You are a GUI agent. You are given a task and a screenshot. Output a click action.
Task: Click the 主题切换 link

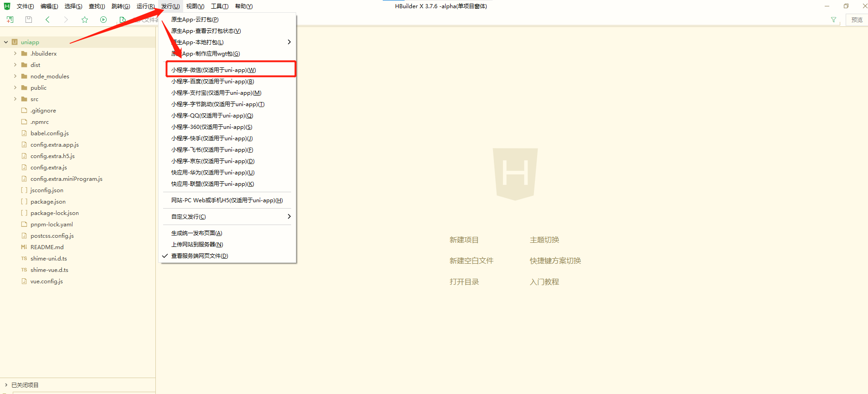point(544,240)
